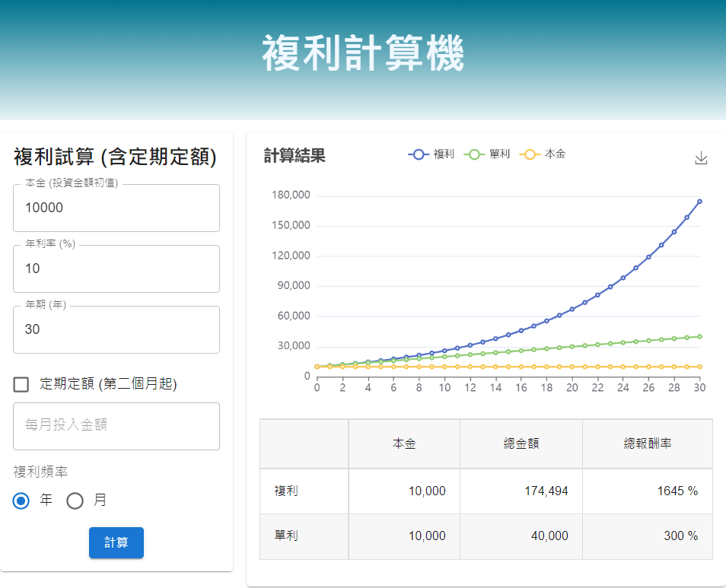
Task: Click the 計算 button
Action: (116, 542)
